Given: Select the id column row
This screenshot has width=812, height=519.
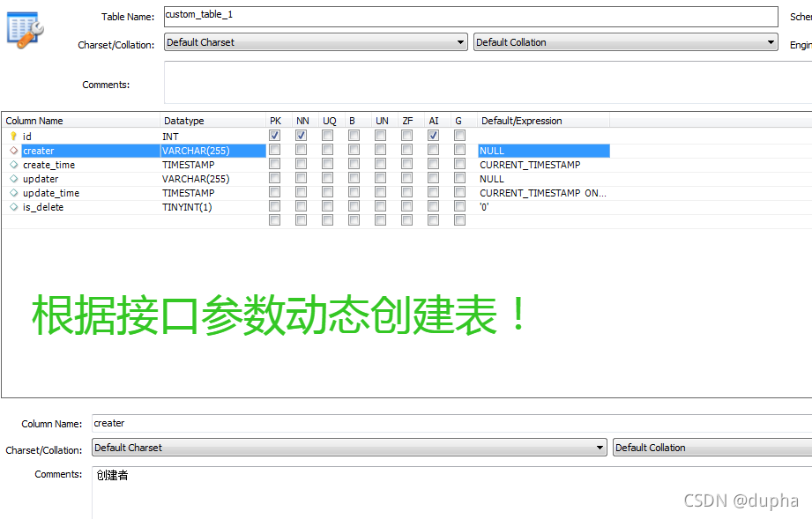Looking at the screenshot, I should pyautogui.click(x=27, y=137).
